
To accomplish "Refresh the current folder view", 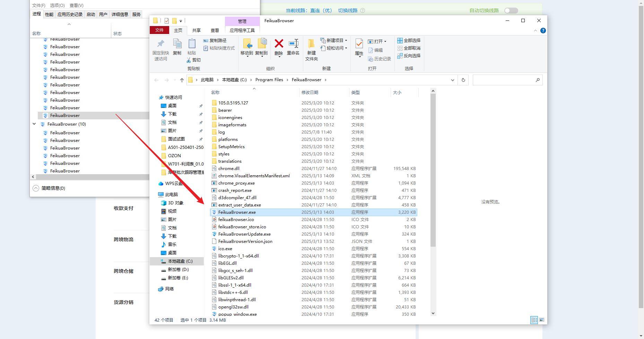I will pyautogui.click(x=463, y=80).
